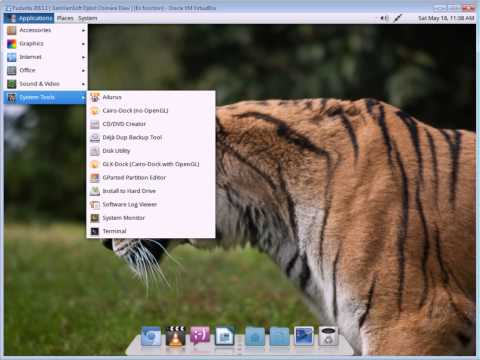The image size is (480, 360).
Task: Open the document writer icon in dock
Action: tap(225, 336)
